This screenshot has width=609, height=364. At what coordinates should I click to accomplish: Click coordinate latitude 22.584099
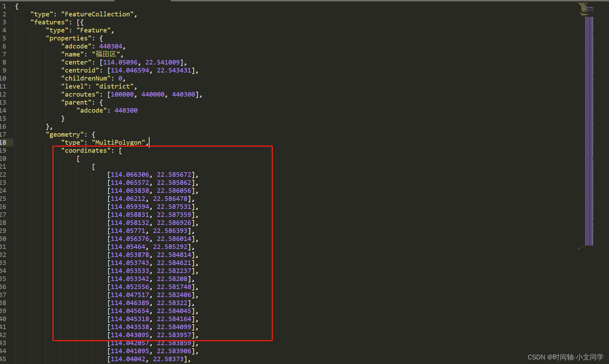click(x=174, y=327)
